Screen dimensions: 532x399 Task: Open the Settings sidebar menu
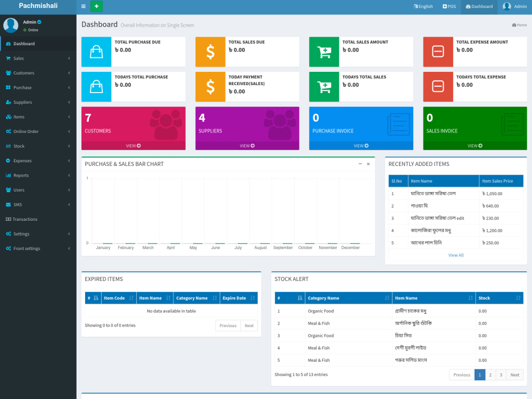pyautogui.click(x=38, y=234)
